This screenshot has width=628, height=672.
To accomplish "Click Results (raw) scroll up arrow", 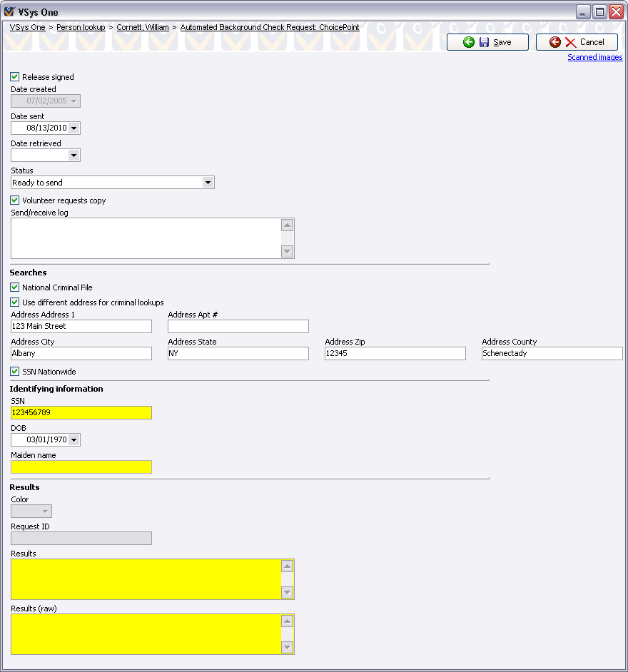I will click(x=287, y=621).
